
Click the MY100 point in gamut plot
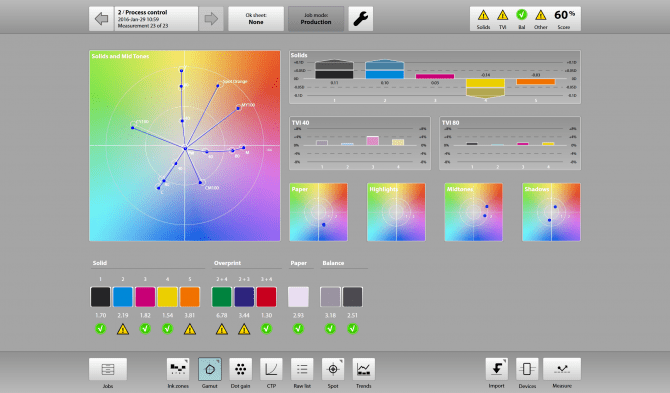pyautogui.click(x=238, y=108)
